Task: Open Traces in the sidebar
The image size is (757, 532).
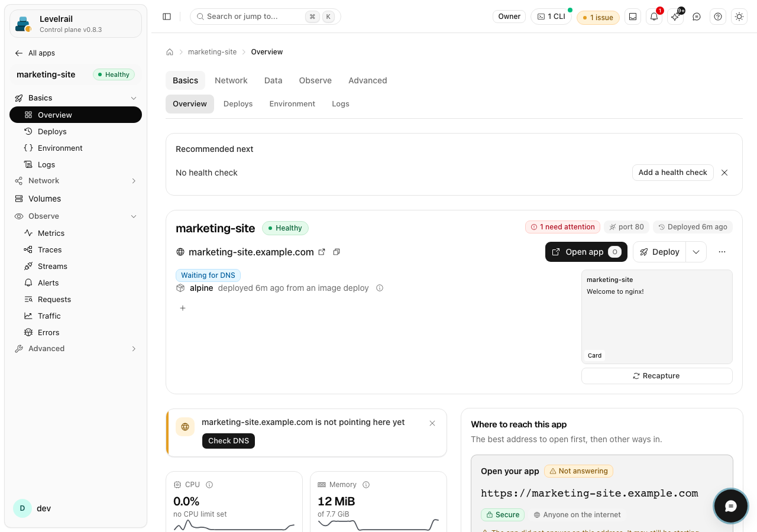Action: tap(76, 250)
